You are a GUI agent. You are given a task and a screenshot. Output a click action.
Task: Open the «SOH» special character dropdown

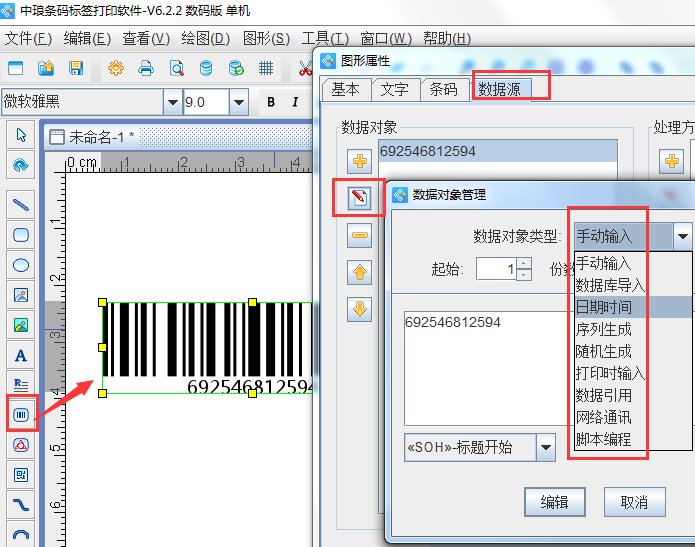(546, 447)
